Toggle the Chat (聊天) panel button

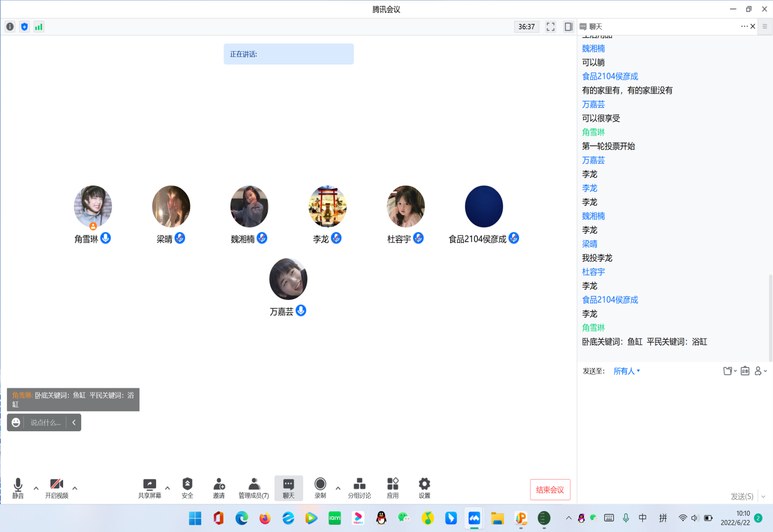tap(289, 488)
